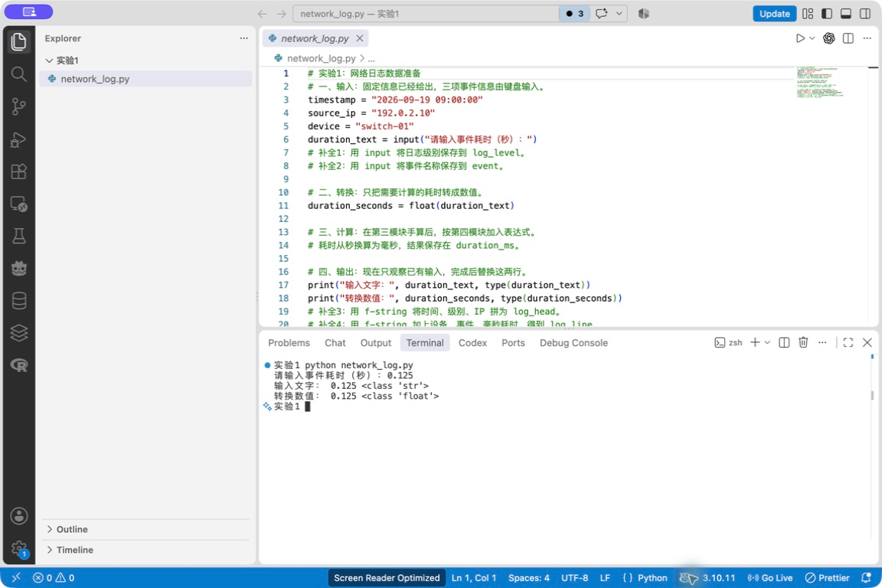Screen dimensions: 882x588
Task: Split the editor to the right
Action: pyautogui.click(x=848, y=38)
